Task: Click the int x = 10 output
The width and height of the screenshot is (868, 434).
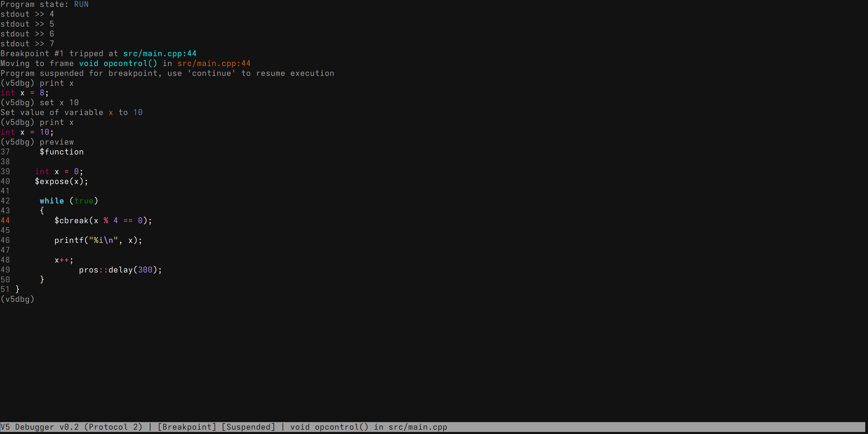Action: click(26, 132)
